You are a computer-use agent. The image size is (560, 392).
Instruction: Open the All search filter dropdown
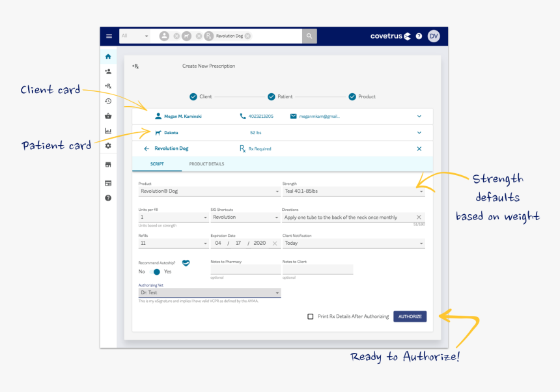135,36
